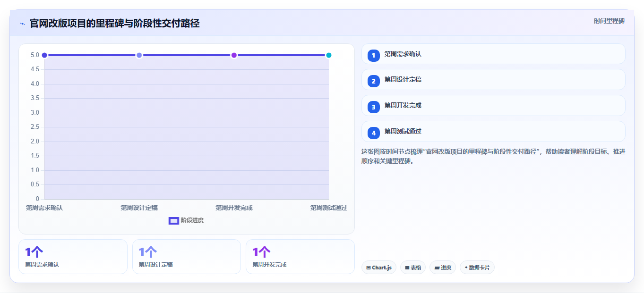Viewport: 644px width, 293px height.
Task: Click the 1个 value above 第周需求确认
Action: pos(34,252)
